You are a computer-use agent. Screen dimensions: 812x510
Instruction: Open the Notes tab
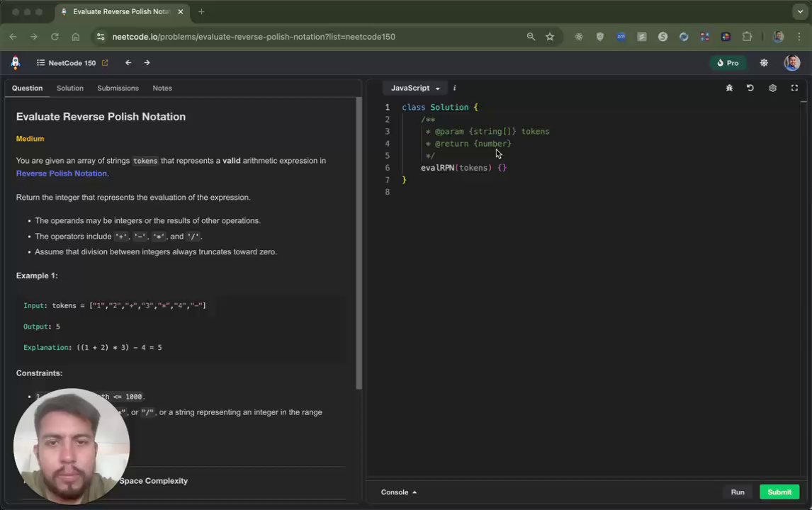tap(162, 88)
